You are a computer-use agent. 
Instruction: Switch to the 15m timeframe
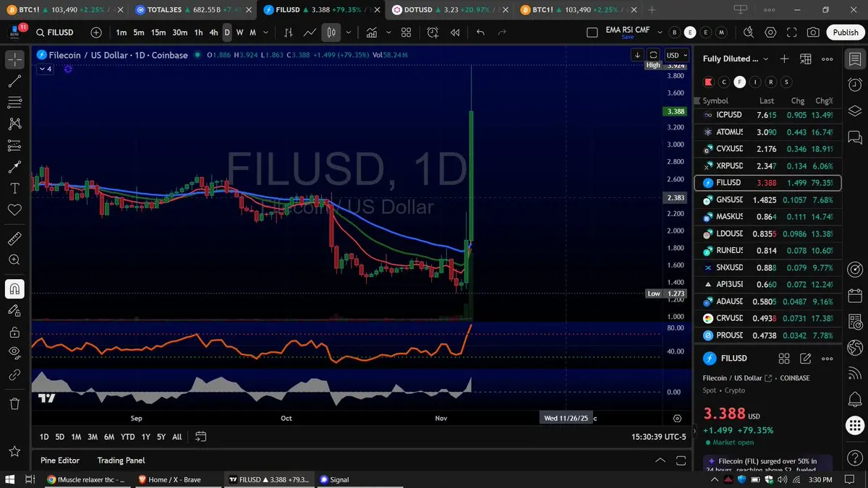coord(158,33)
